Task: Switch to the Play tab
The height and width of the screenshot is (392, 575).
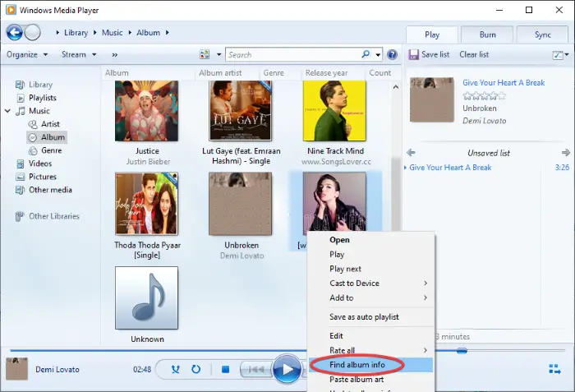Action: coord(432,35)
